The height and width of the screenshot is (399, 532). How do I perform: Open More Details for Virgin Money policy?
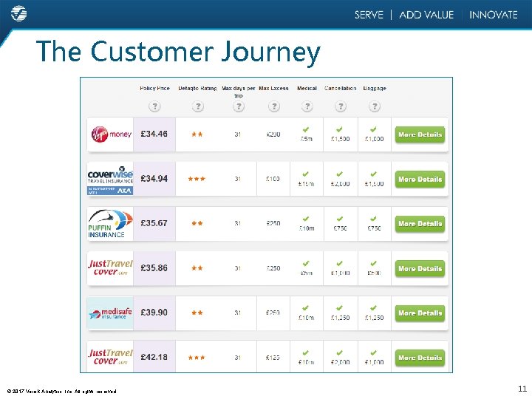point(420,134)
